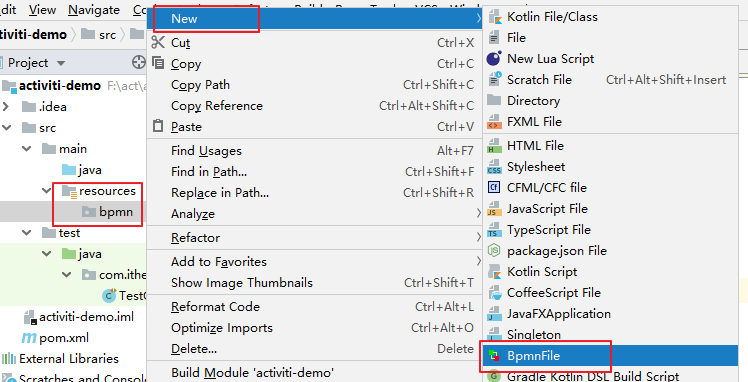Click the Cut scissors icon

[x=158, y=42]
